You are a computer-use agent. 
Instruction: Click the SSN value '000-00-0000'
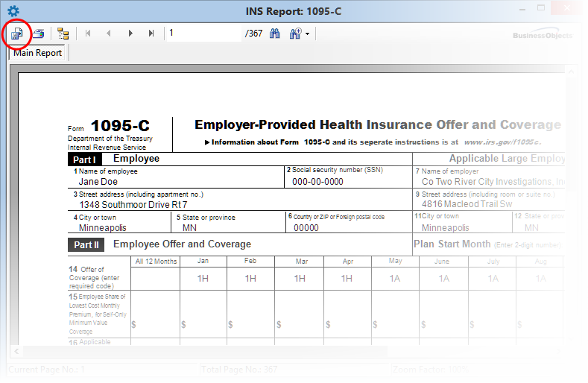(x=317, y=182)
